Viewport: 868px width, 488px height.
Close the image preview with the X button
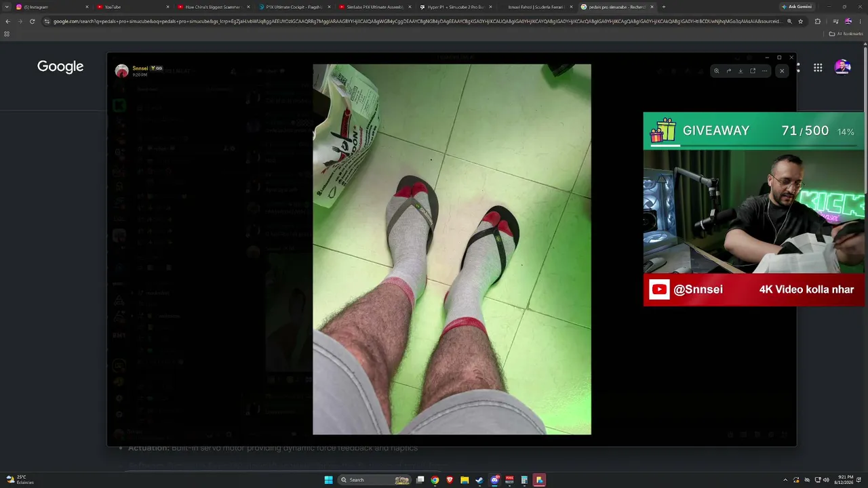[x=782, y=70]
